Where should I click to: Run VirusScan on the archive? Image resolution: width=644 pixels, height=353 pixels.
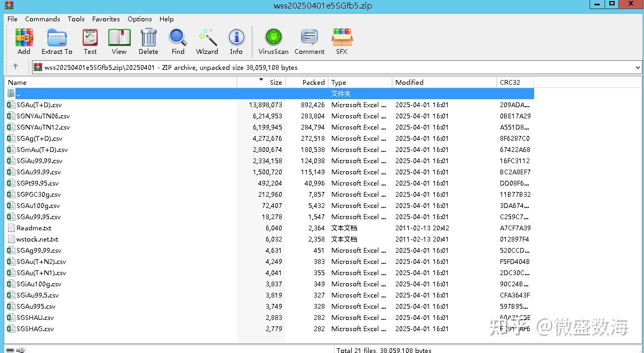[x=273, y=41]
